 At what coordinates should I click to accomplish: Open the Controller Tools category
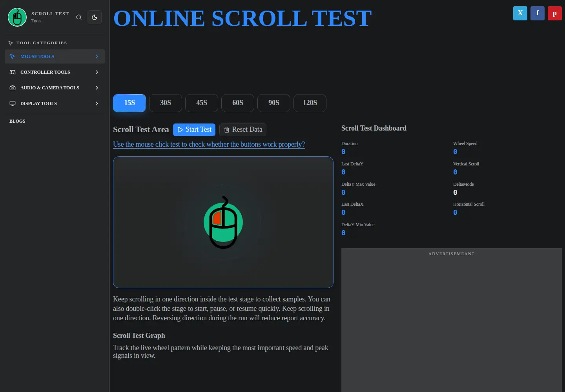click(55, 72)
